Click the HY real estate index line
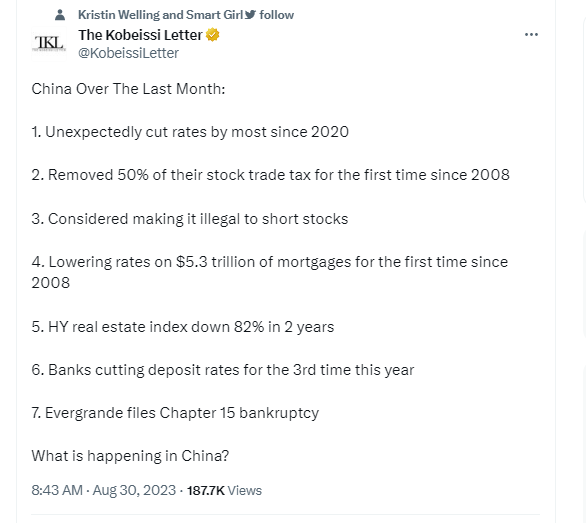Viewport: 586px width, 523px height. point(182,327)
